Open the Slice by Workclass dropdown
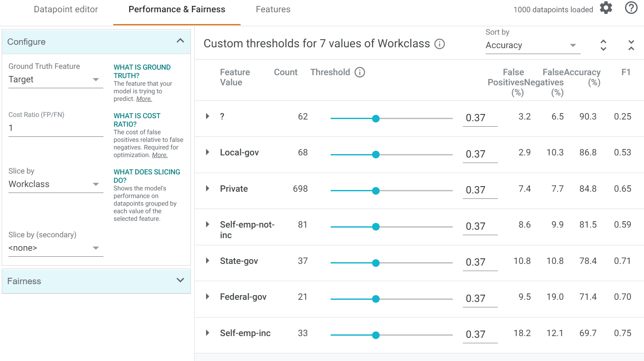This screenshot has height=361, width=644. click(x=56, y=185)
